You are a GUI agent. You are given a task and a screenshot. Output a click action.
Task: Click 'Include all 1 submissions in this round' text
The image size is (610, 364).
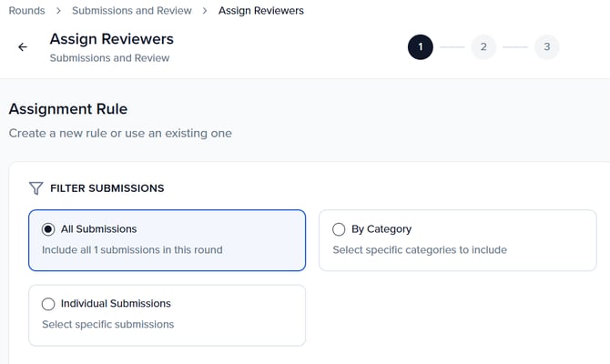(132, 249)
